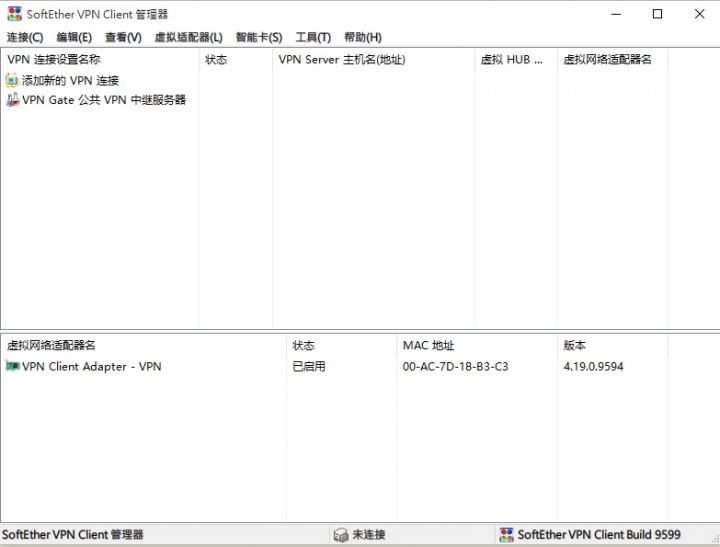Close the SoftEther VPN Client window
720x547 pixels.
[699, 14]
